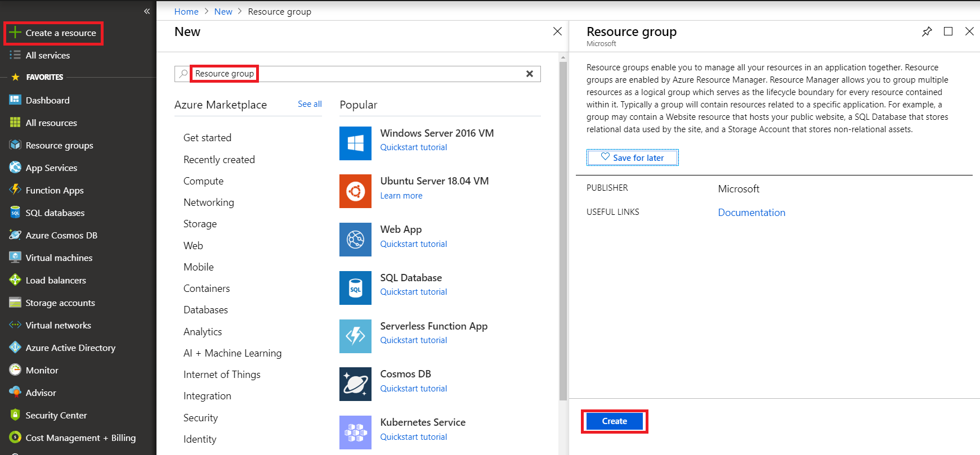Select the Windows Server 2016 VM tile icon
Viewport: 980px width, 455px height.
tap(355, 143)
